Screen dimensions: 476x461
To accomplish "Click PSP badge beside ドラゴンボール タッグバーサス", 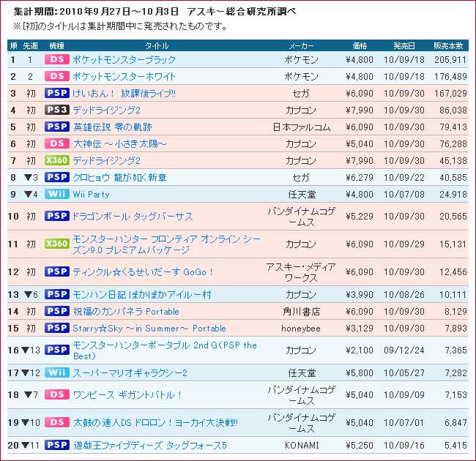I will click(57, 217).
